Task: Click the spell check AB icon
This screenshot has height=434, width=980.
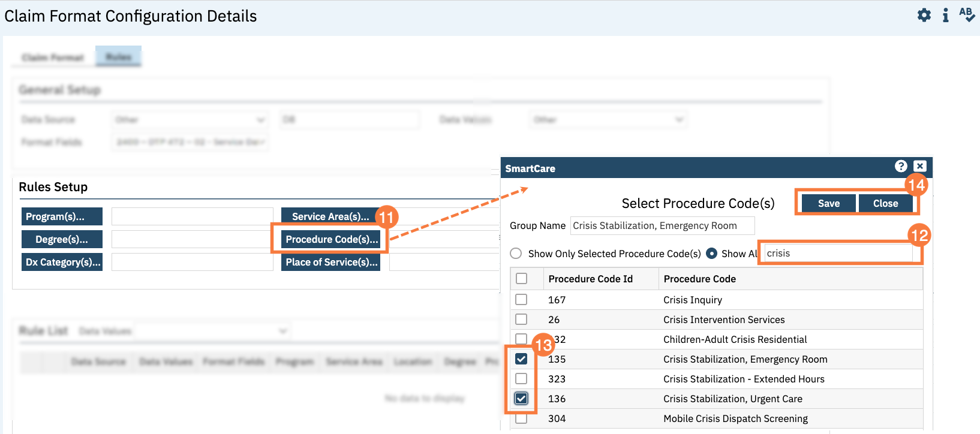Action: coord(966,15)
